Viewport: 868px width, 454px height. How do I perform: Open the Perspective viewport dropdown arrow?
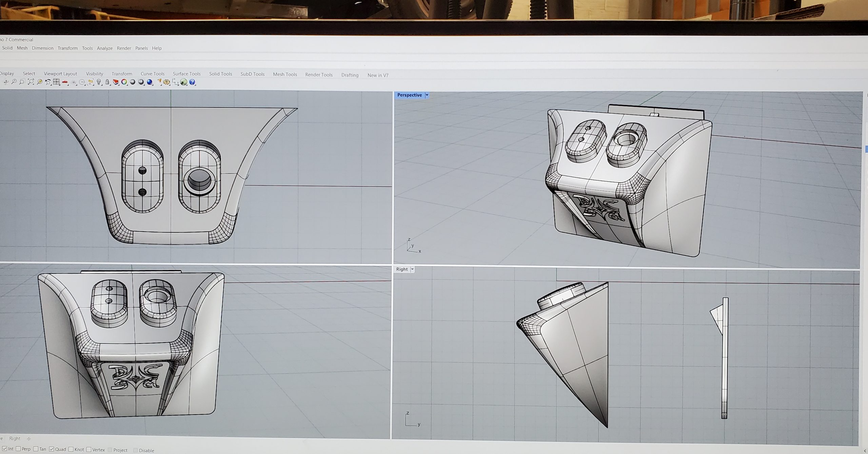(427, 95)
